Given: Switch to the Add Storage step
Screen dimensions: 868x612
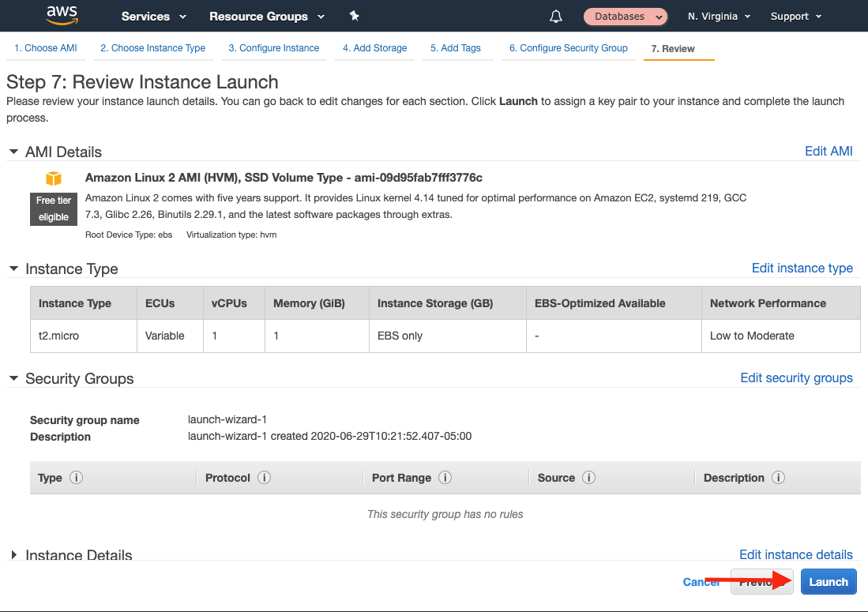Looking at the screenshot, I should [374, 47].
